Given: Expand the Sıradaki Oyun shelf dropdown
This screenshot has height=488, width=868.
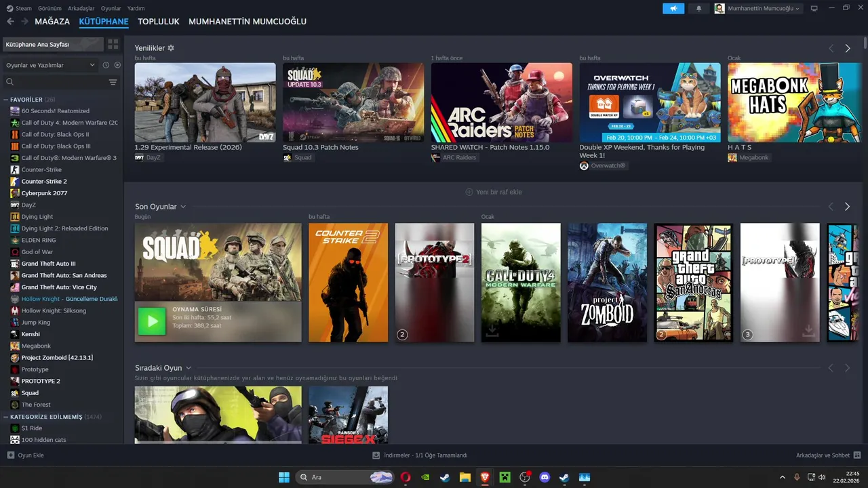Looking at the screenshot, I should [189, 368].
